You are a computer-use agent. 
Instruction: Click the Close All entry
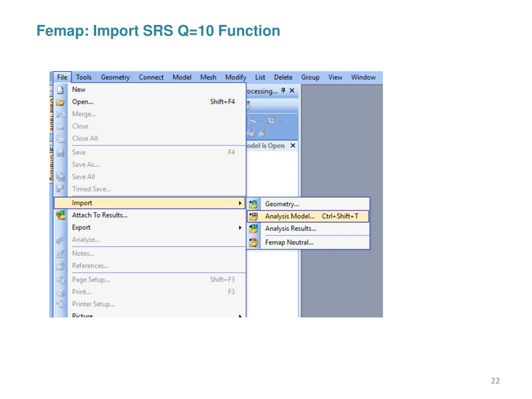point(150,139)
